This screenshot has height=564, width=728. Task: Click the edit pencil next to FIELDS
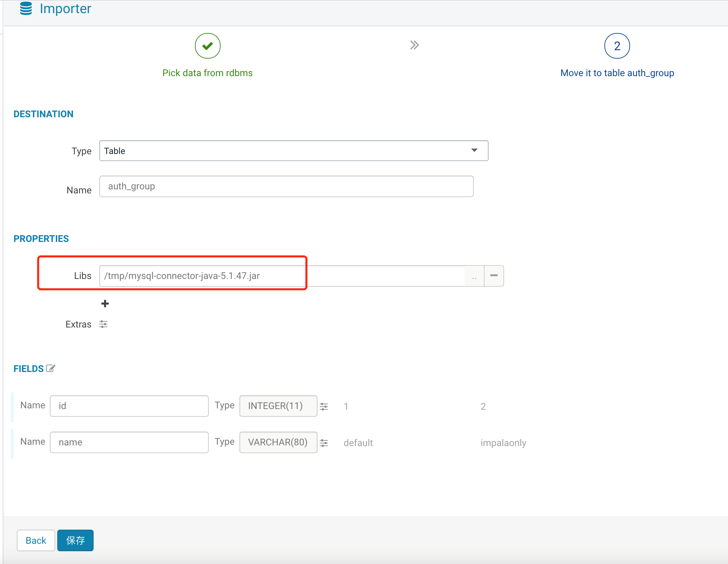tap(51, 368)
